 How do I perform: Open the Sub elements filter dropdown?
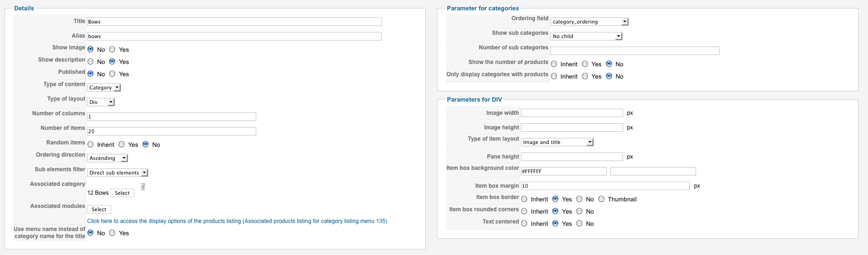pyautogui.click(x=118, y=173)
